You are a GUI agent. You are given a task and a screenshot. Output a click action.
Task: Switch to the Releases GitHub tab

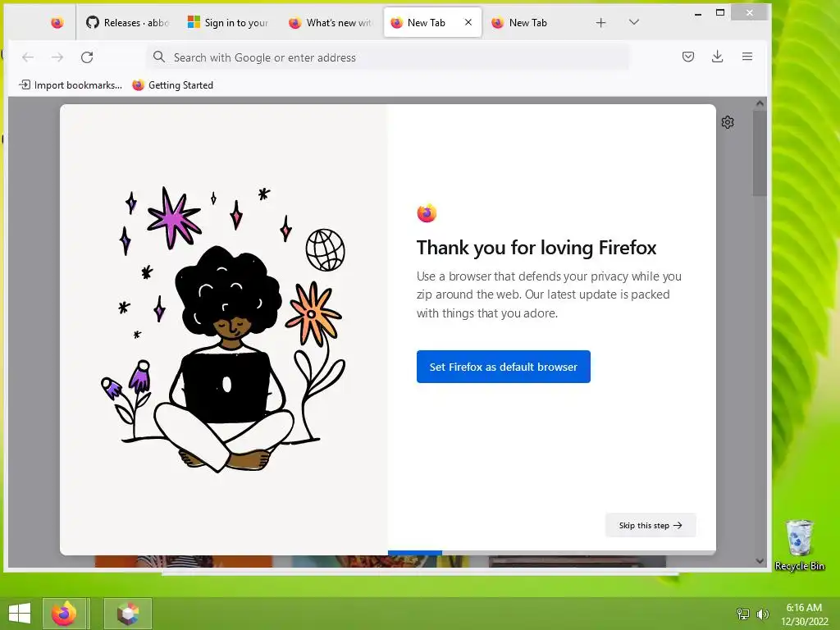(127, 22)
